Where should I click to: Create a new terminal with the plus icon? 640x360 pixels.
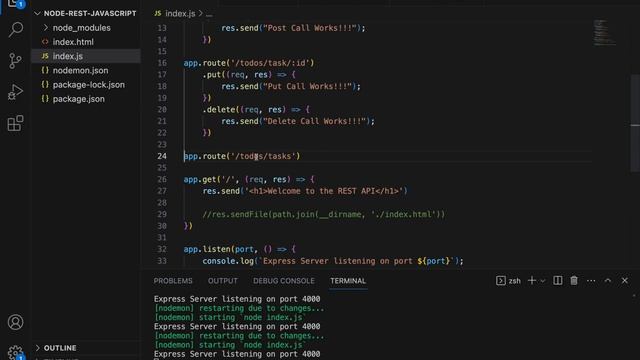(x=531, y=280)
